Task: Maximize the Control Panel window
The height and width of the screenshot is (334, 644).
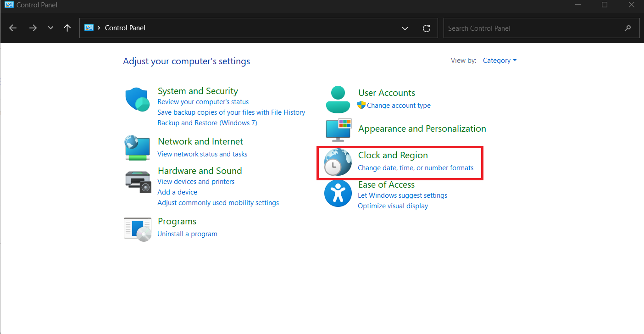Action: coord(605,5)
